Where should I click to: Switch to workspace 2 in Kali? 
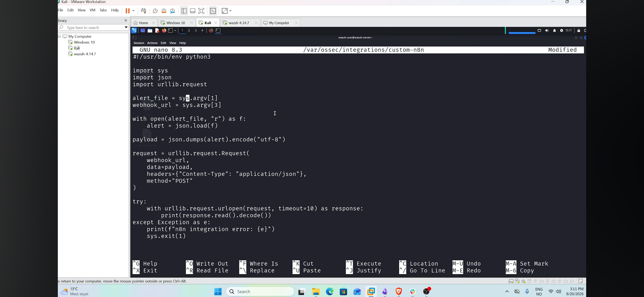[189, 30]
